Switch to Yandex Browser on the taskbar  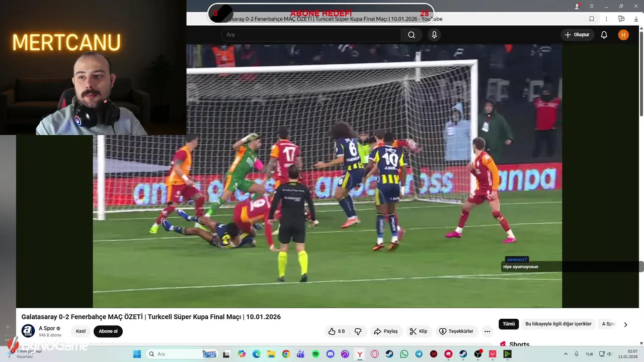tap(360, 354)
